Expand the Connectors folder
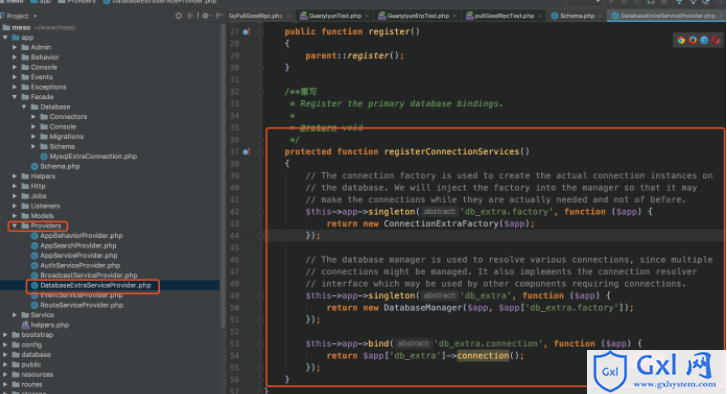727x394 pixels. click(x=33, y=117)
